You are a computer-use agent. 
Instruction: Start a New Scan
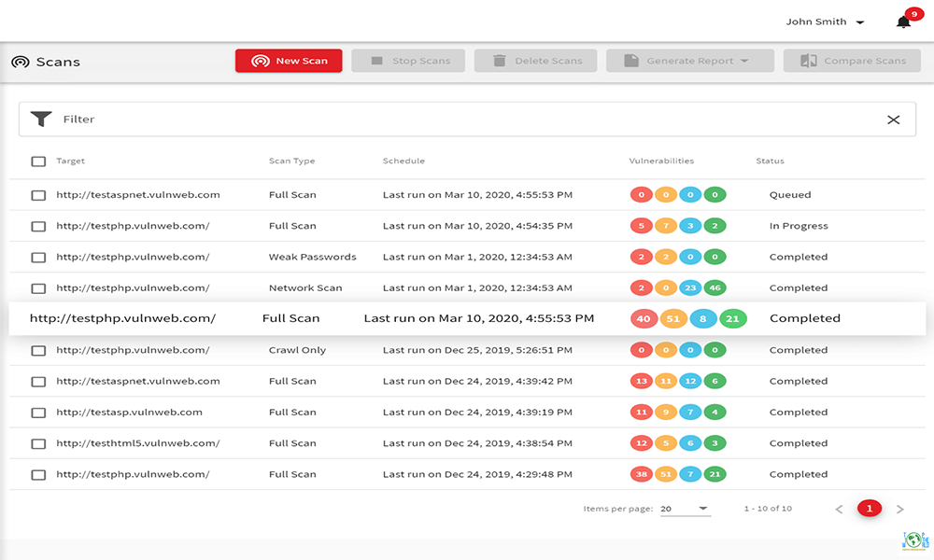(289, 61)
